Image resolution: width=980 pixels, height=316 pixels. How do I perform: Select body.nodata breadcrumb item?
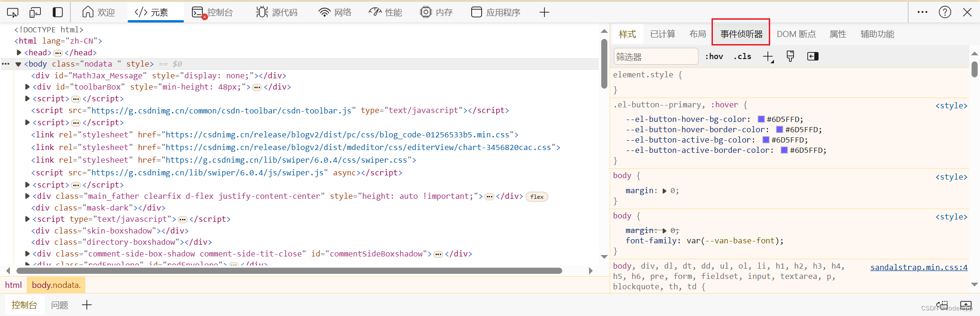[x=56, y=285]
